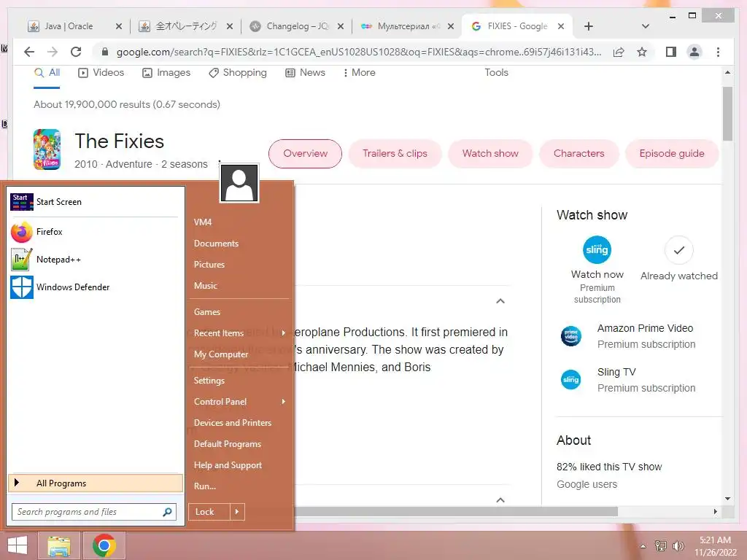Click The Fixies poster thumbnail
This screenshot has height=560, width=747.
point(47,149)
